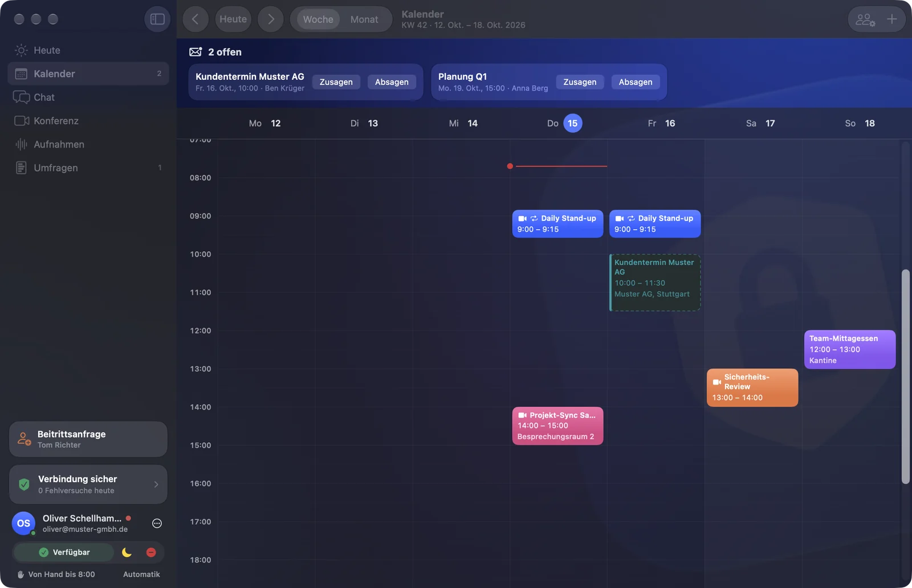Open participant settings icon top right
This screenshot has width=912, height=588.
click(865, 19)
